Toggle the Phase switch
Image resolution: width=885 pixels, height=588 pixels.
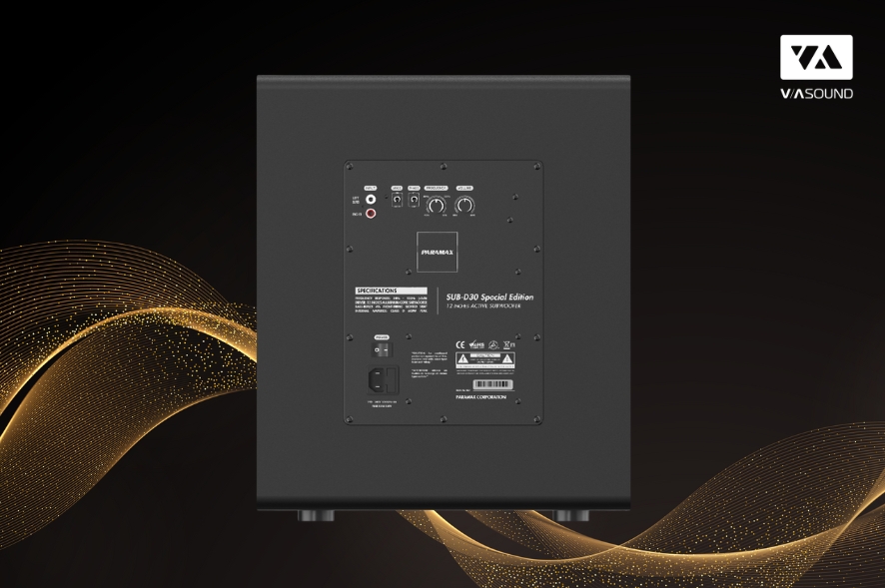click(x=414, y=201)
